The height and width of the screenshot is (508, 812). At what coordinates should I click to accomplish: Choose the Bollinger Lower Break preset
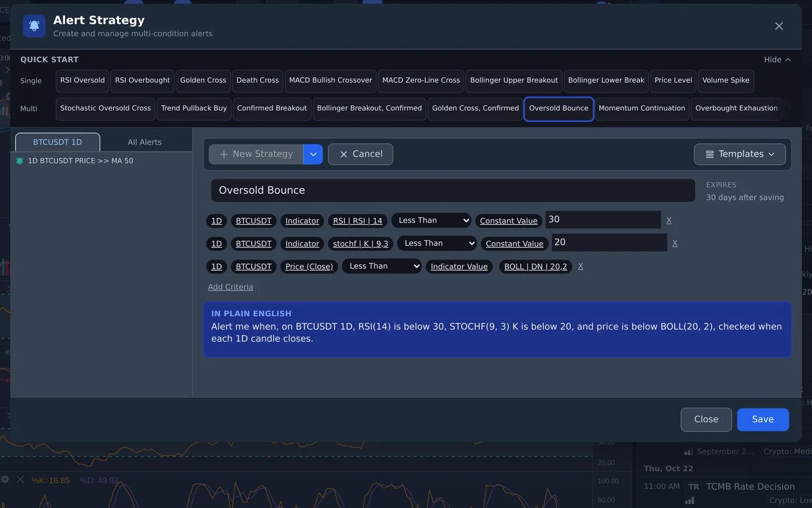[x=606, y=81]
